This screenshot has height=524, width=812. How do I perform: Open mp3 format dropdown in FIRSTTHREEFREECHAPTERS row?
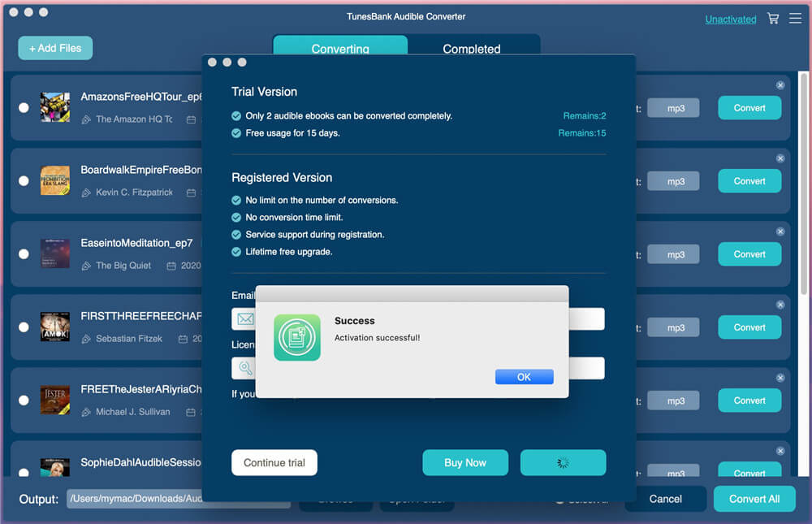(x=673, y=327)
